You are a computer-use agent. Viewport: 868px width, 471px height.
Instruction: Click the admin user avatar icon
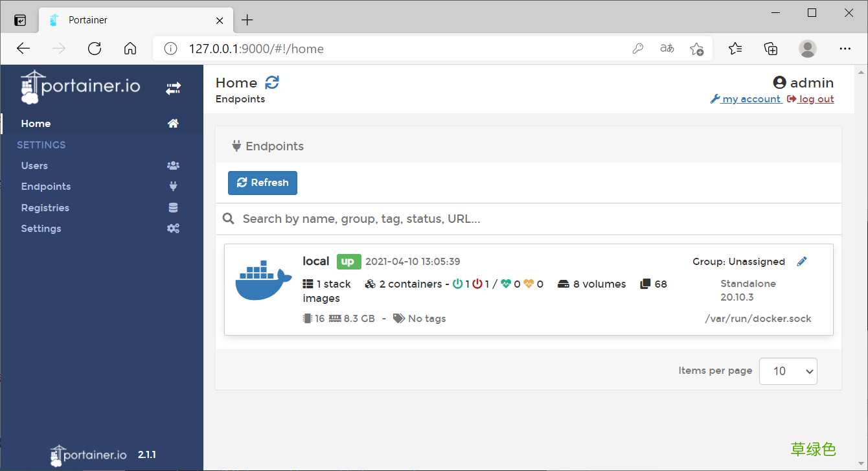(779, 82)
